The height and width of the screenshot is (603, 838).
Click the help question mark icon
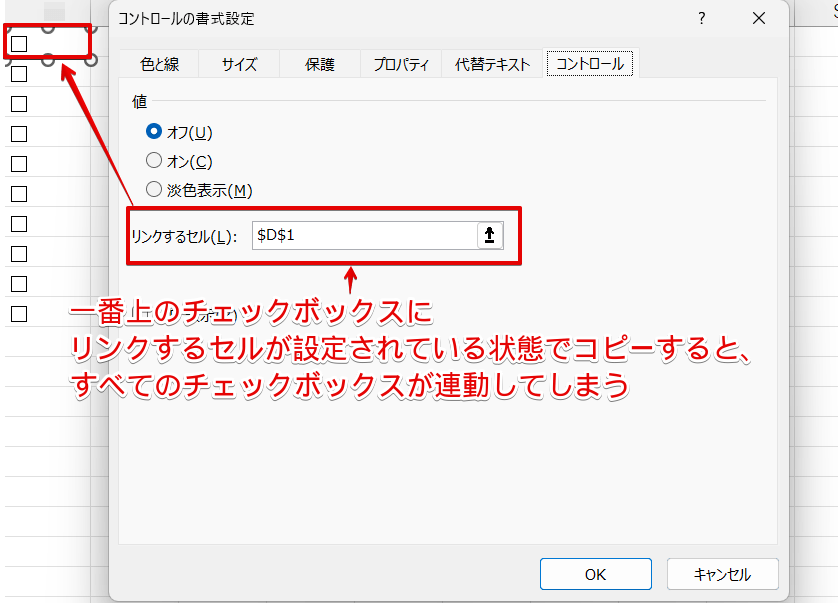coord(702,19)
